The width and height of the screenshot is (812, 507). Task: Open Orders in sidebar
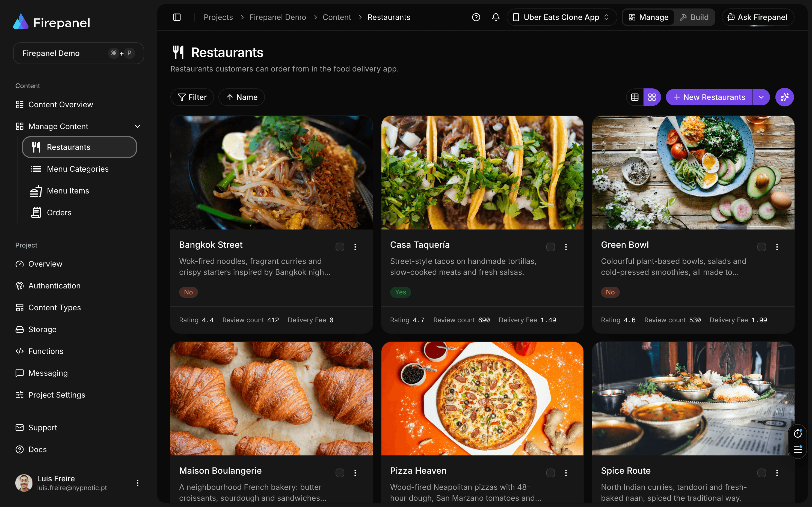click(79, 213)
